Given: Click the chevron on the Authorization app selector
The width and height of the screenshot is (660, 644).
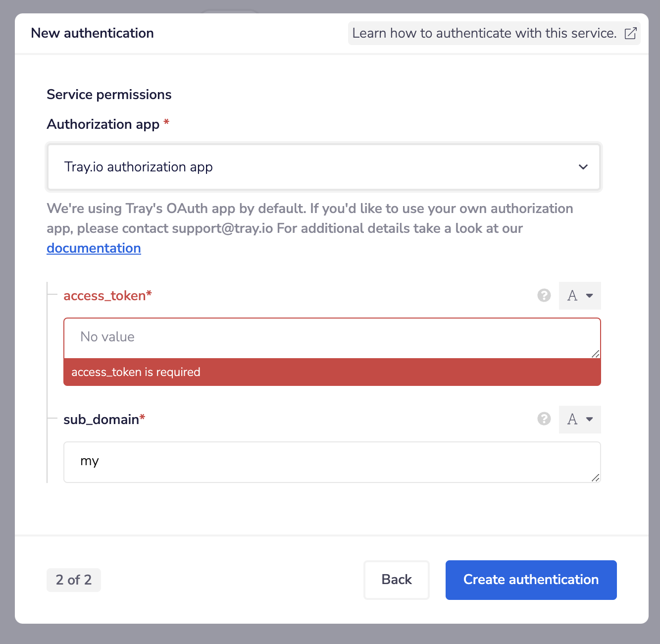Looking at the screenshot, I should pyautogui.click(x=583, y=167).
